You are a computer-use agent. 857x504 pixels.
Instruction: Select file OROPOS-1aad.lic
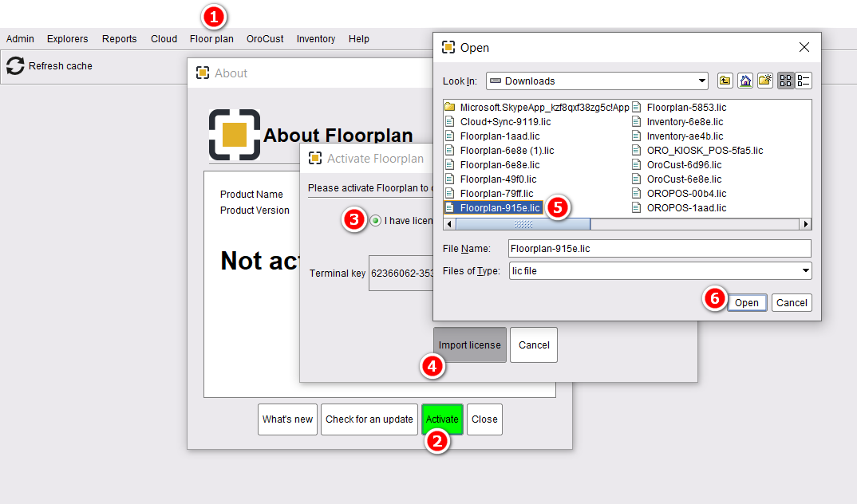point(686,207)
